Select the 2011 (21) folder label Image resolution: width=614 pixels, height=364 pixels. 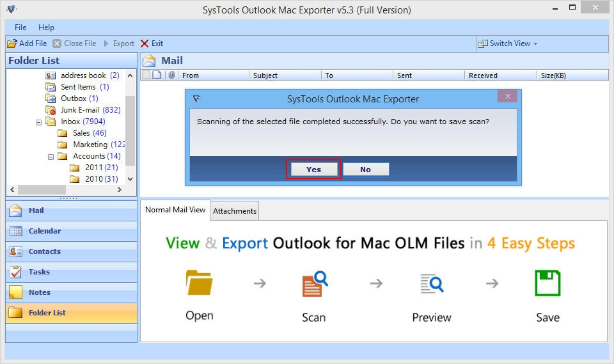click(x=102, y=168)
